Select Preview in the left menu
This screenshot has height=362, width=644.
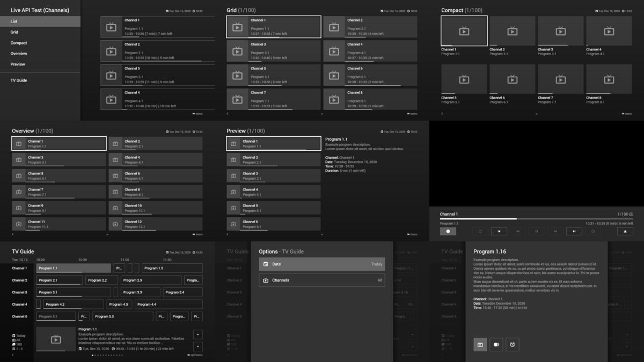(x=18, y=64)
